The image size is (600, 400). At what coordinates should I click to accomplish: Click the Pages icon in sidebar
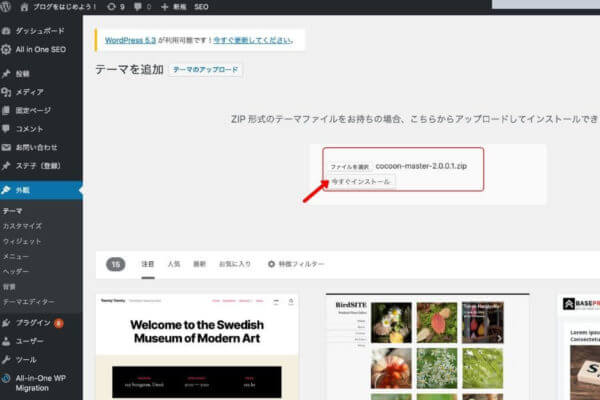click(6, 111)
